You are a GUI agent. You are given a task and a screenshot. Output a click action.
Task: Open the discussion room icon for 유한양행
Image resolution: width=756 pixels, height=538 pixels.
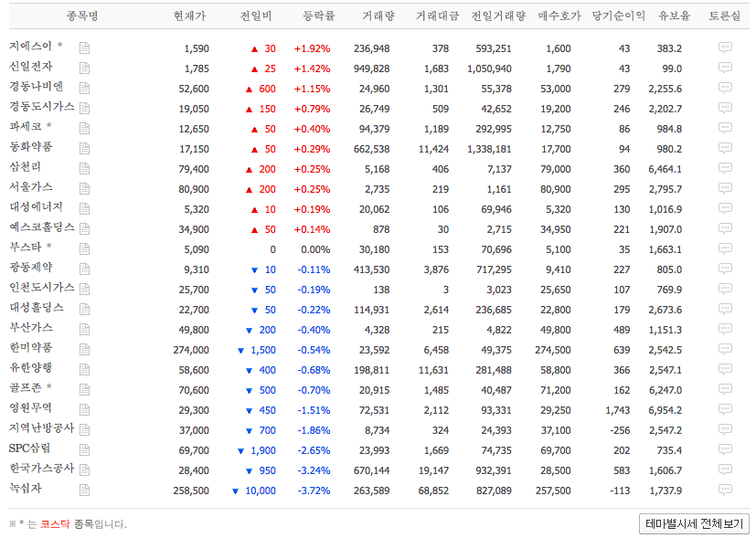pos(725,369)
